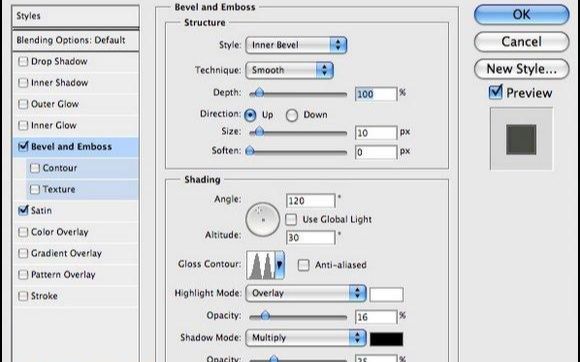Viewport: 580px width, 362px height.
Task: Click the New Style... button
Action: [x=522, y=69]
